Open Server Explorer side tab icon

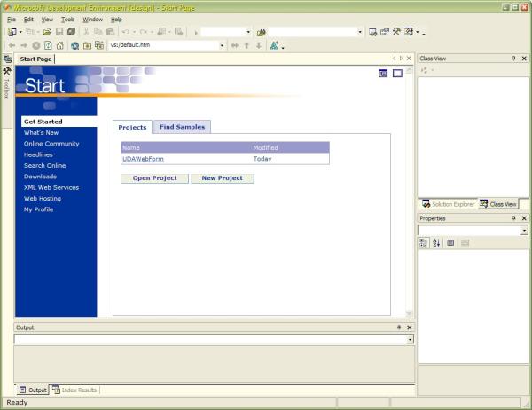7,59
